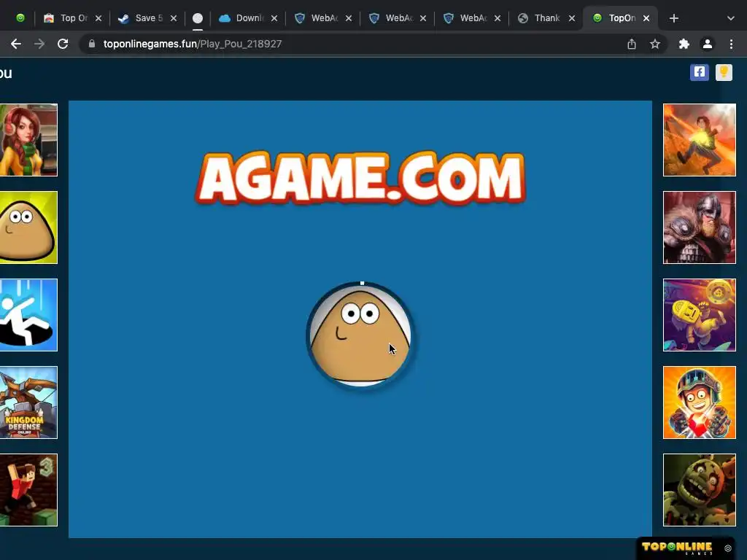The image size is (747, 560).
Task: Open the stickman falling game thumbnail
Action: [x=28, y=315]
